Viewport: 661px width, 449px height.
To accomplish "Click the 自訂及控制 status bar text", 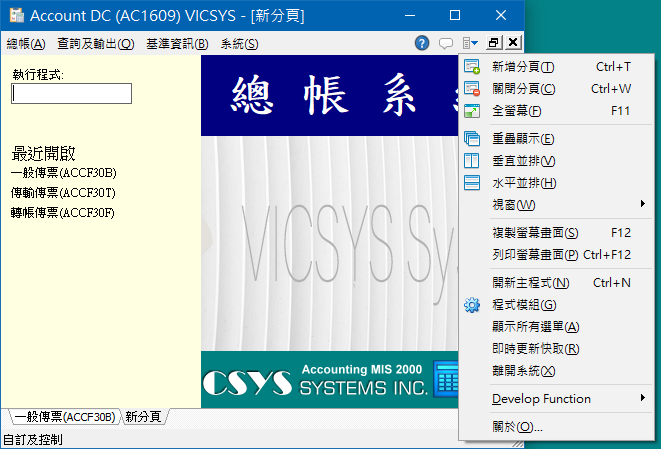I will pyautogui.click(x=32, y=440).
